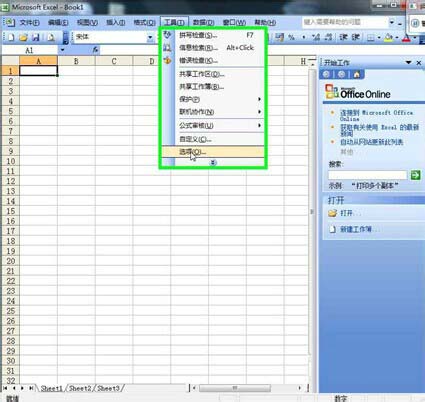Screen dimensions: 425x402
Task: Click the increase decimal toolbar icon
Action: click(316, 37)
